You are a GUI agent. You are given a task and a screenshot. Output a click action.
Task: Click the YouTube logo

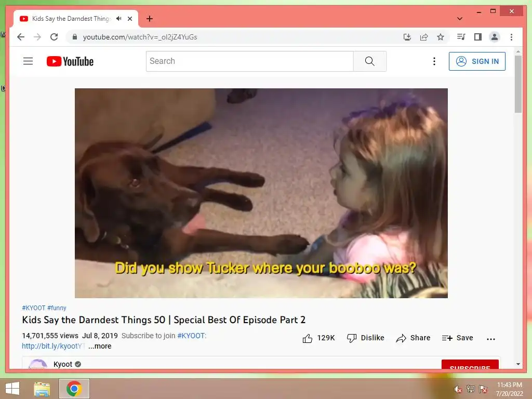coord(70,61)
